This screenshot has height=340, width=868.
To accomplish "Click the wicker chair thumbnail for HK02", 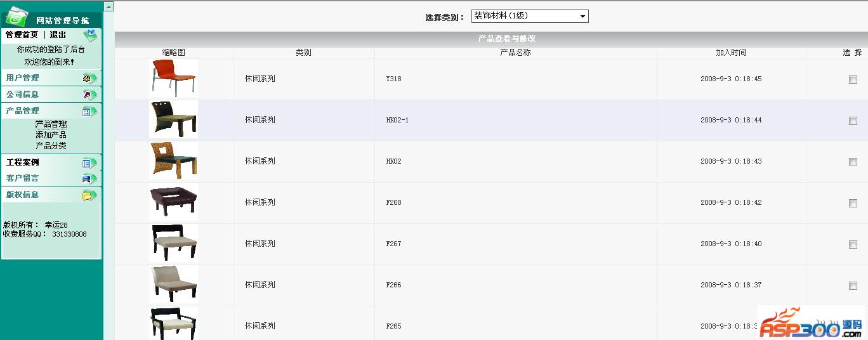I will coord(173,160).
